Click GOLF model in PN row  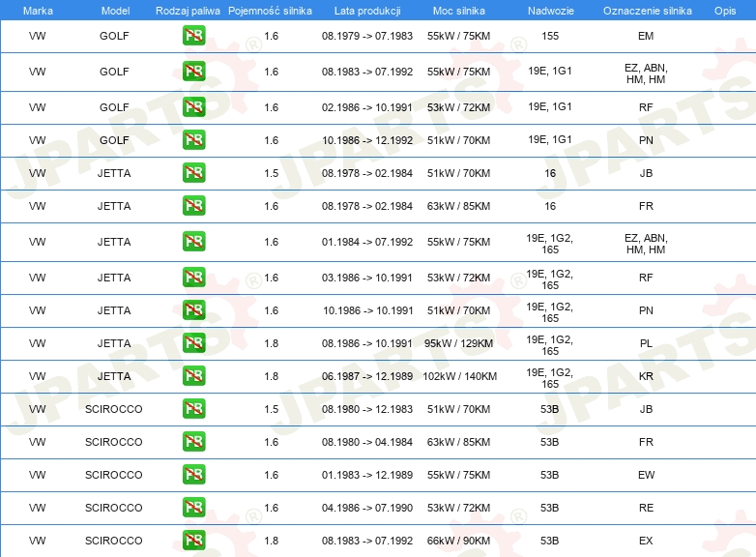[114, 140]
